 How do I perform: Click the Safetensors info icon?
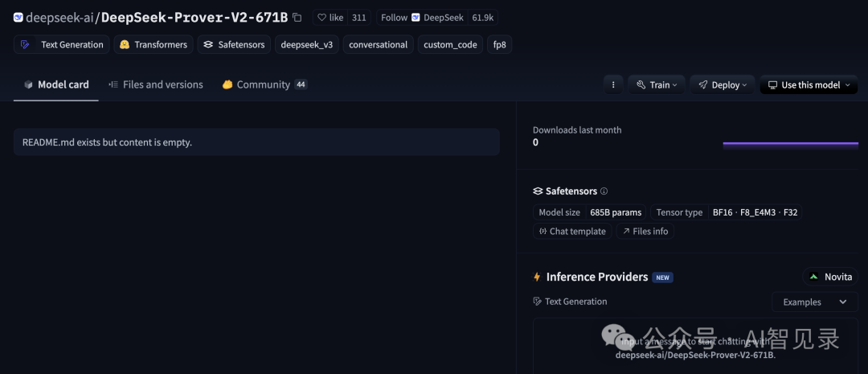604,191
